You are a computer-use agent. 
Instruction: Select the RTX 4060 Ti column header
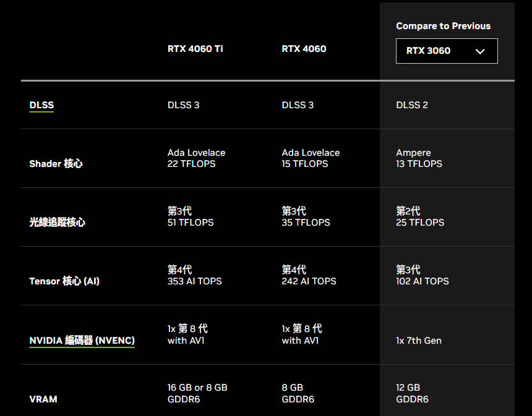tap(195, 49)
